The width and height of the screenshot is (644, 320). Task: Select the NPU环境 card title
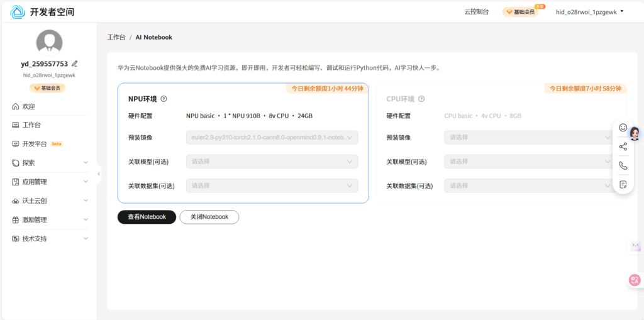[x=143, y=99]
